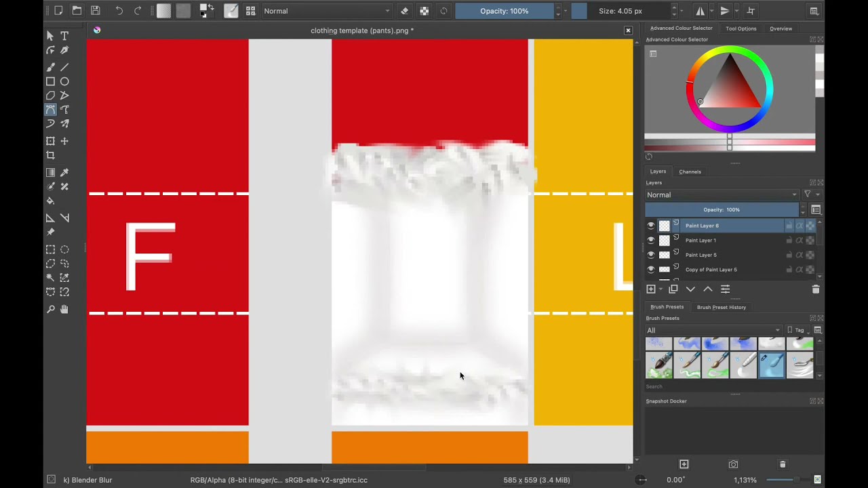Select the Transform tool
Viewport: 868px width, 488px height.
pyautogui.click(x=50, y=141)
